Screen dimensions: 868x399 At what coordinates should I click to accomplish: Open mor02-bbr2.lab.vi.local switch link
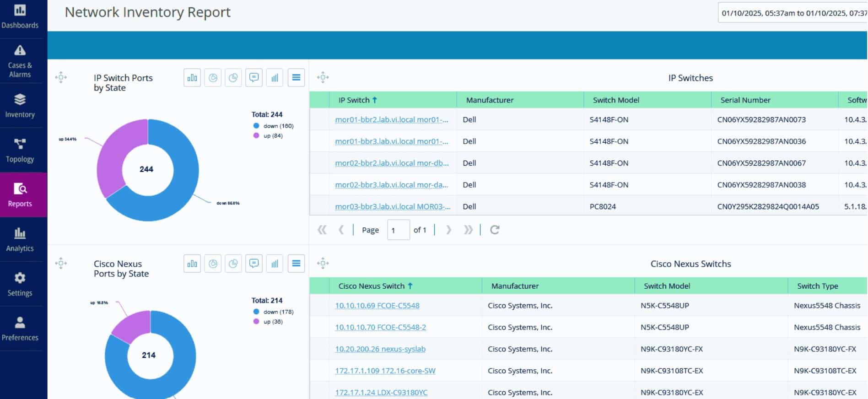coord(392,163)
